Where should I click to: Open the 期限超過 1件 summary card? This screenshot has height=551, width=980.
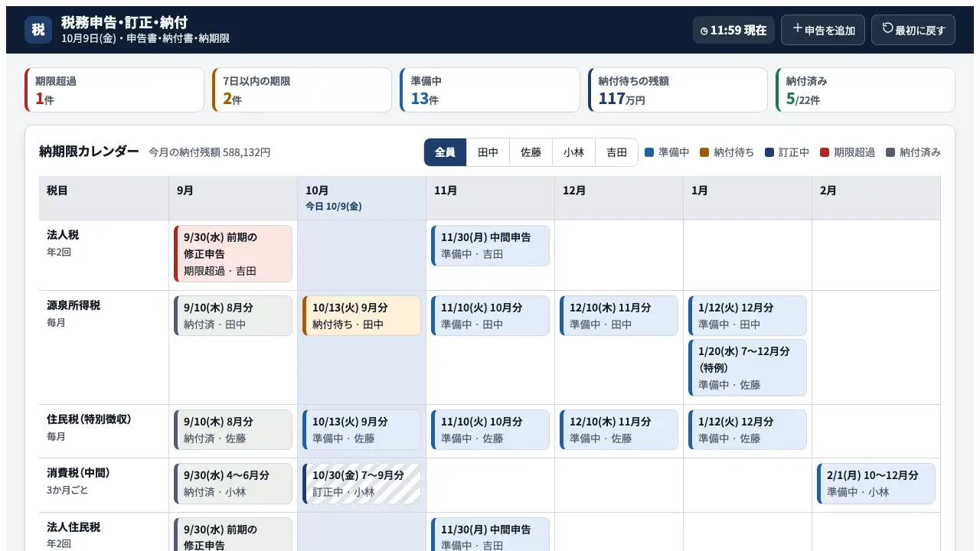[115, 90]
